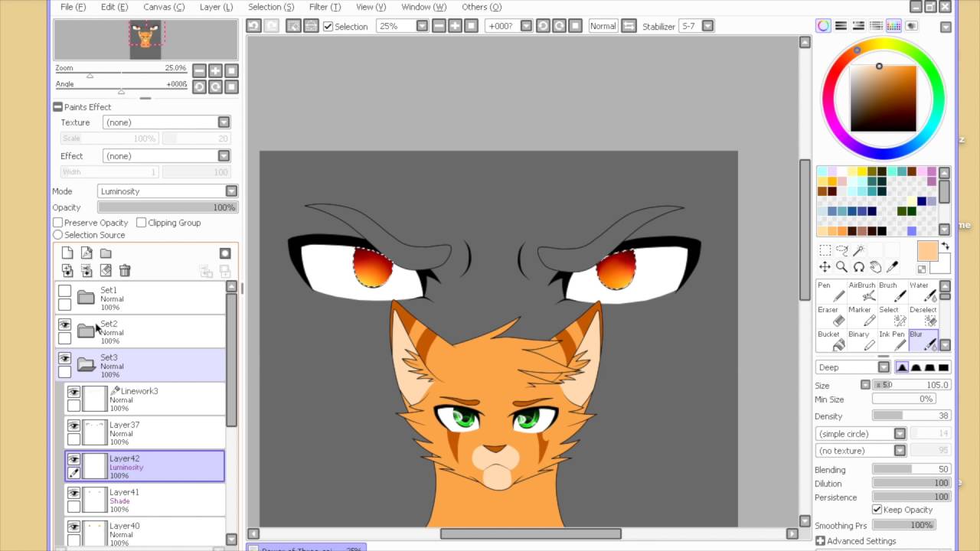Click the Normal view button in the toolbar
Viewport: 980px width, 551px height.
coord(603,26)
